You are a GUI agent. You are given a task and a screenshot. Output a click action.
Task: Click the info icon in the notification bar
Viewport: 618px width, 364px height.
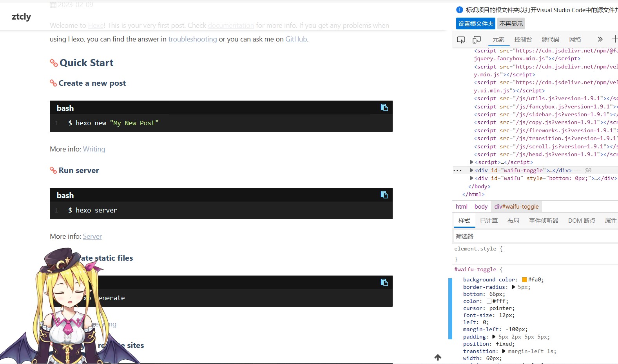[460, 10]
